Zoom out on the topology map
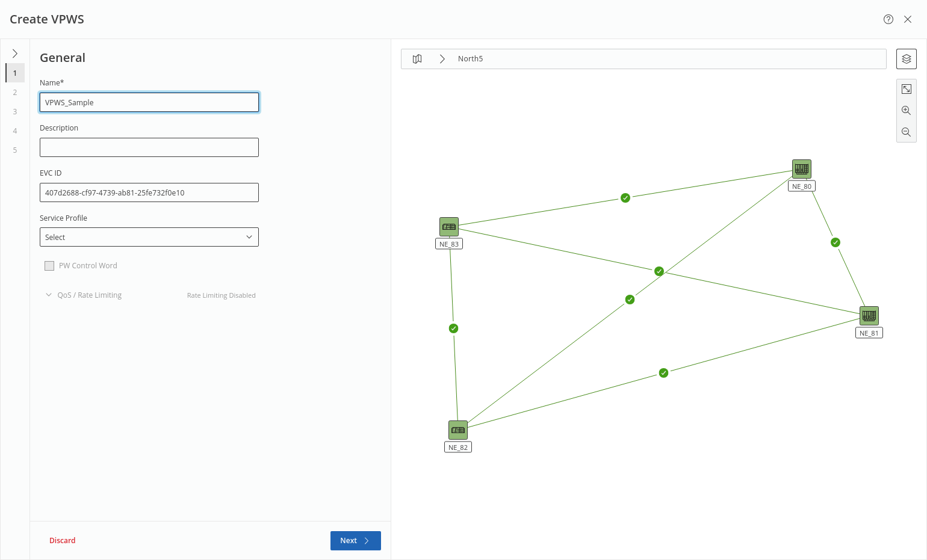927x560 pixels. 906,132
